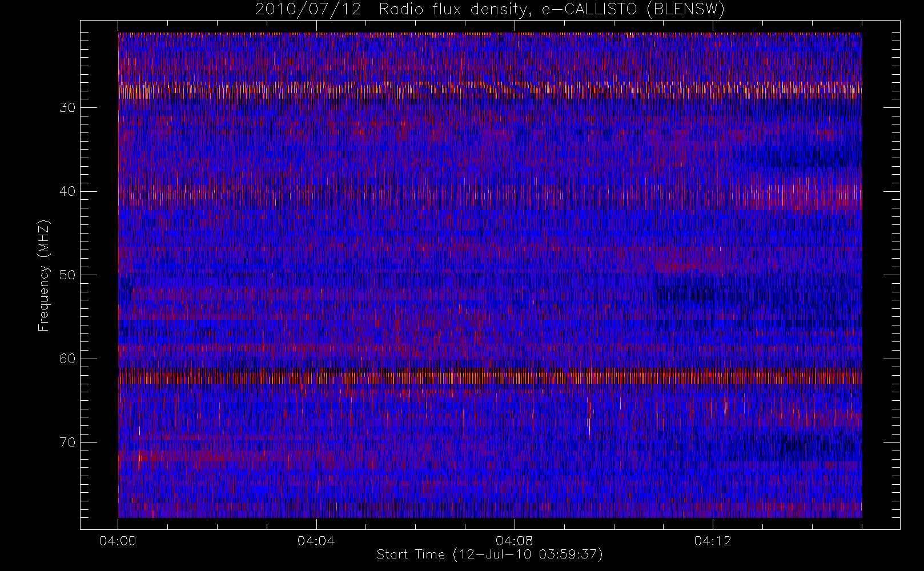Click the 30 frequency tick label
Screen dimensions: 924x571
click(x=67, y=108)
